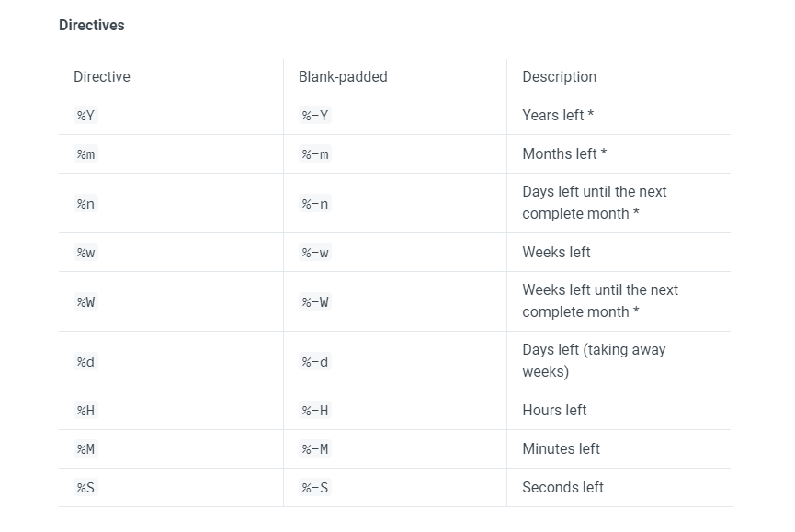Click the Blank-padded column header

[x=343, y=76]
